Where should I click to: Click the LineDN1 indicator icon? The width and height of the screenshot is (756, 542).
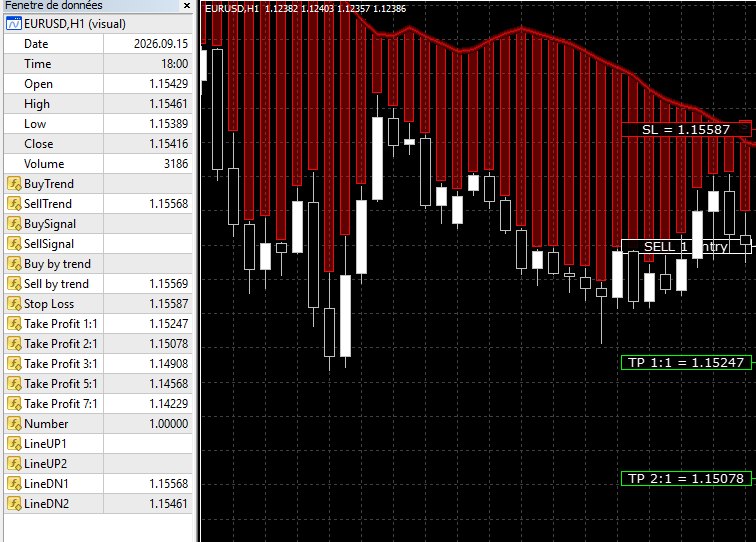14,484
